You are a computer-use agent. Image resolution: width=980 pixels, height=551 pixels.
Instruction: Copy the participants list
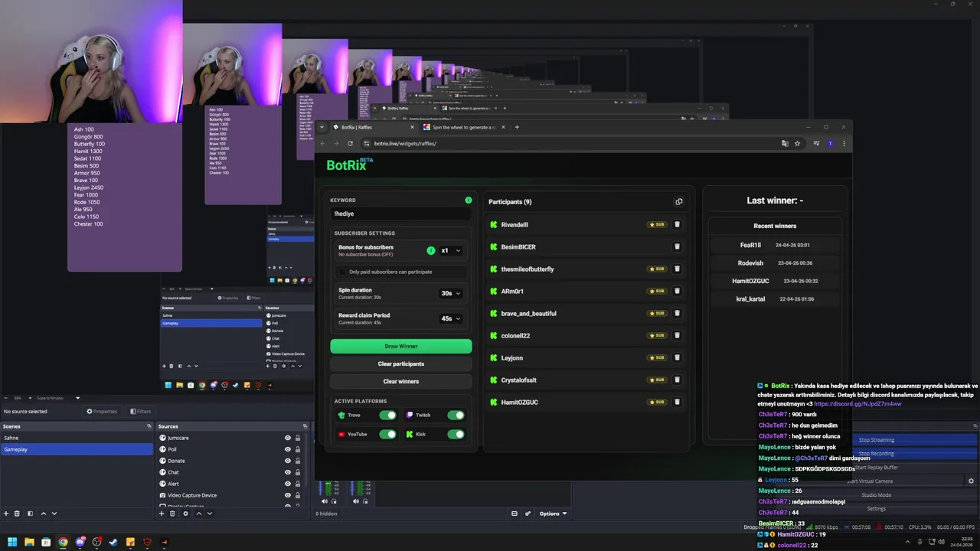678,202
